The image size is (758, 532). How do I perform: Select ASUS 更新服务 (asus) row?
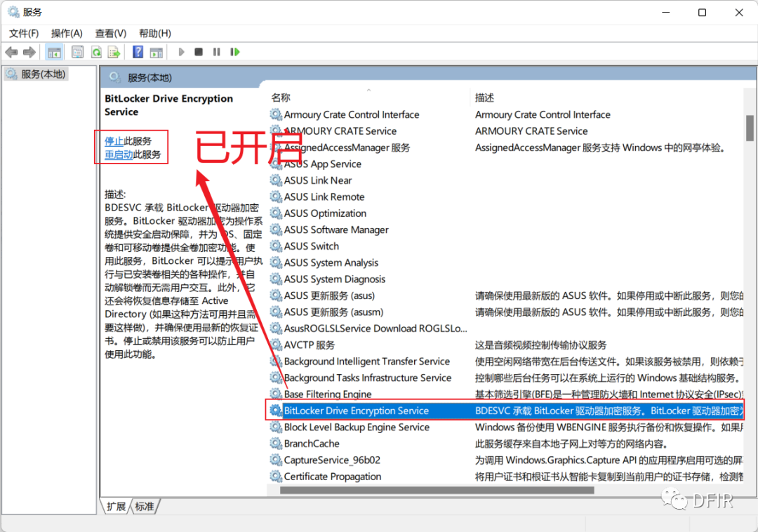pos(506,295)
